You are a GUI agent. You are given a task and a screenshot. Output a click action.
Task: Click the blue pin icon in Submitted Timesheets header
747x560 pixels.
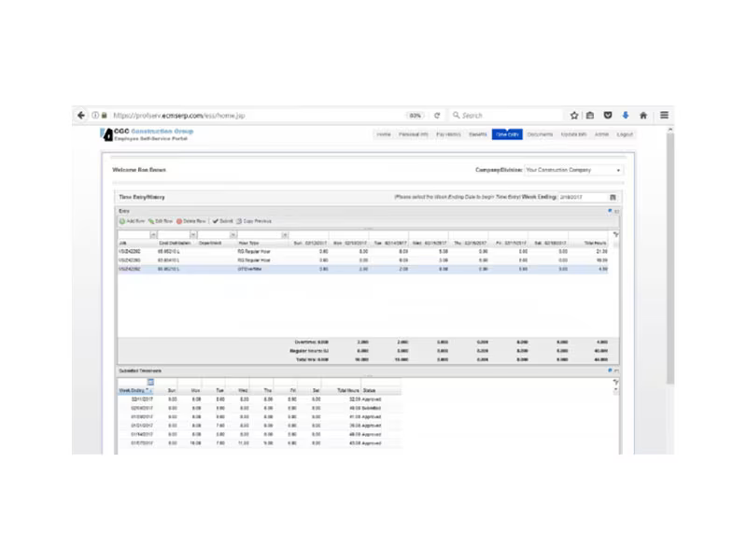(610, 371)
